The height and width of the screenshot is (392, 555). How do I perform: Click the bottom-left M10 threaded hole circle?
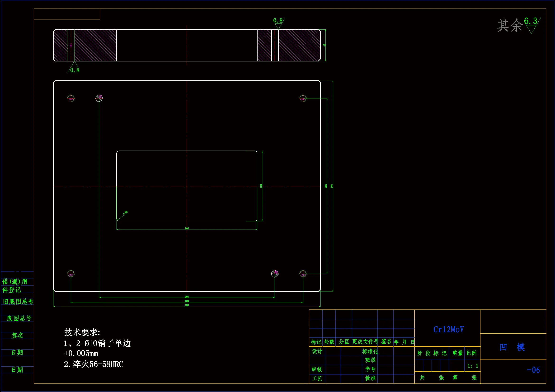coord(71,274)
